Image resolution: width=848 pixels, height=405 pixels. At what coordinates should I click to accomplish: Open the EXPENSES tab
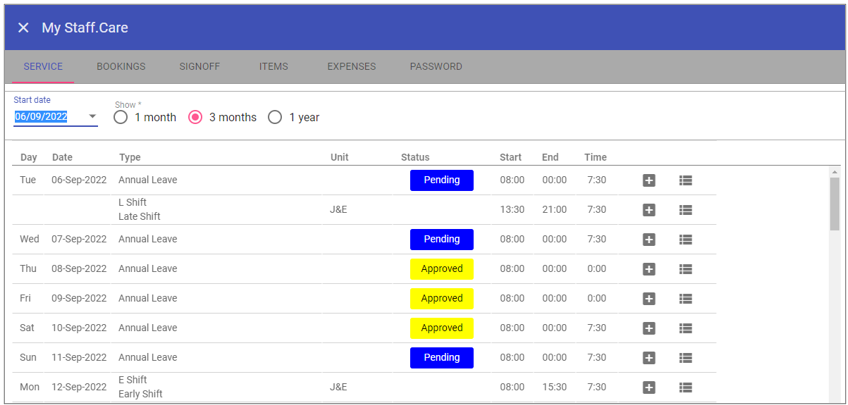coord(352,67)
